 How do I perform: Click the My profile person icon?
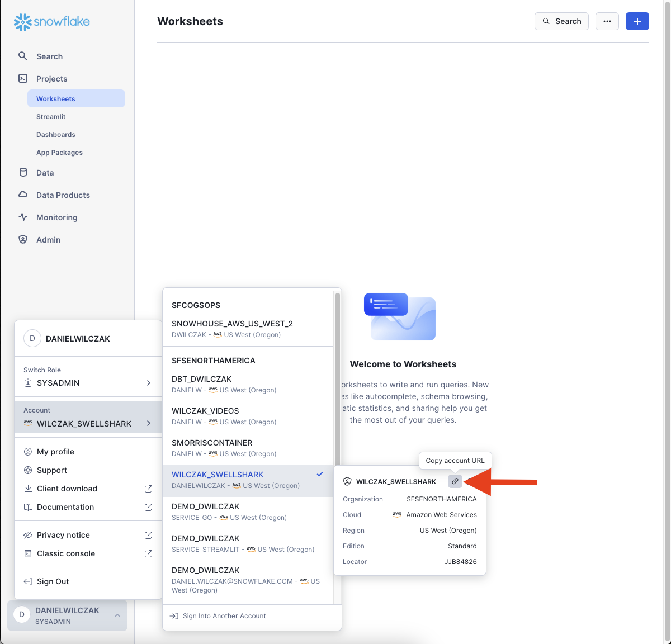point(28,452)
